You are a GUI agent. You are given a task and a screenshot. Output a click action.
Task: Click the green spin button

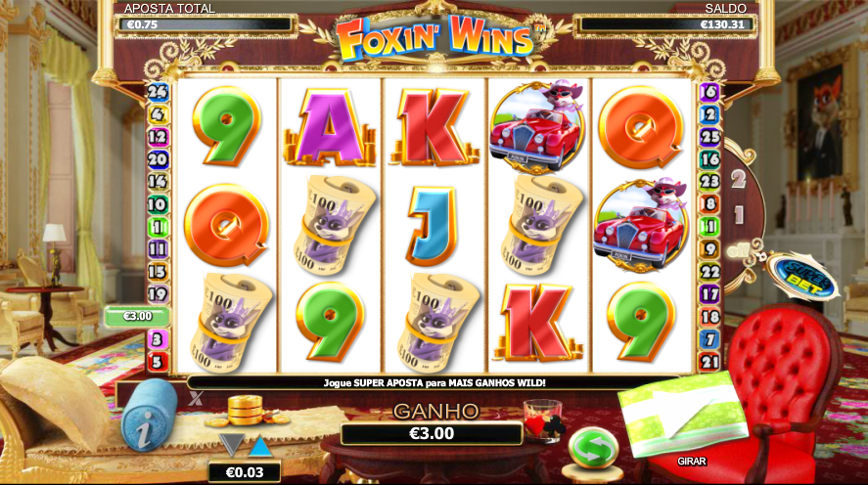click(x=593, y=450)
